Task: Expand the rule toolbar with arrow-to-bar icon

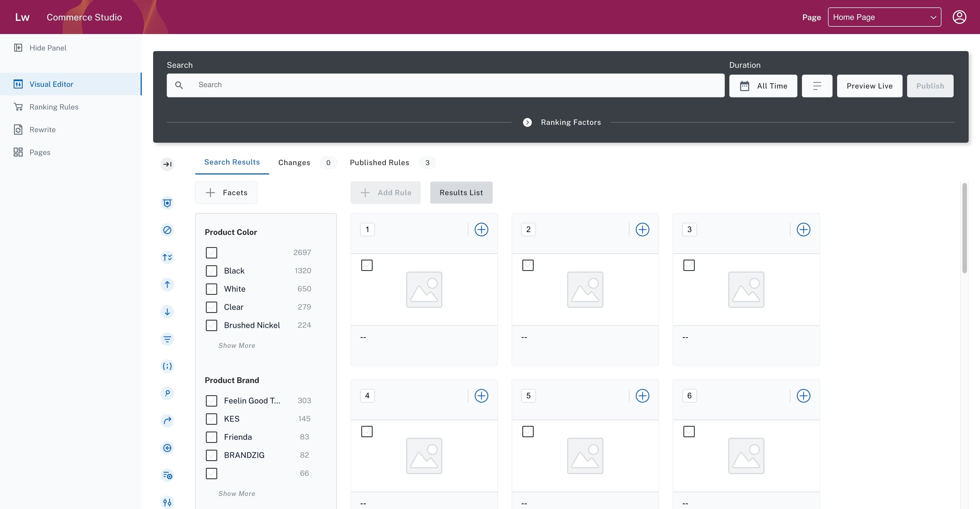Action: coord(167,164)
